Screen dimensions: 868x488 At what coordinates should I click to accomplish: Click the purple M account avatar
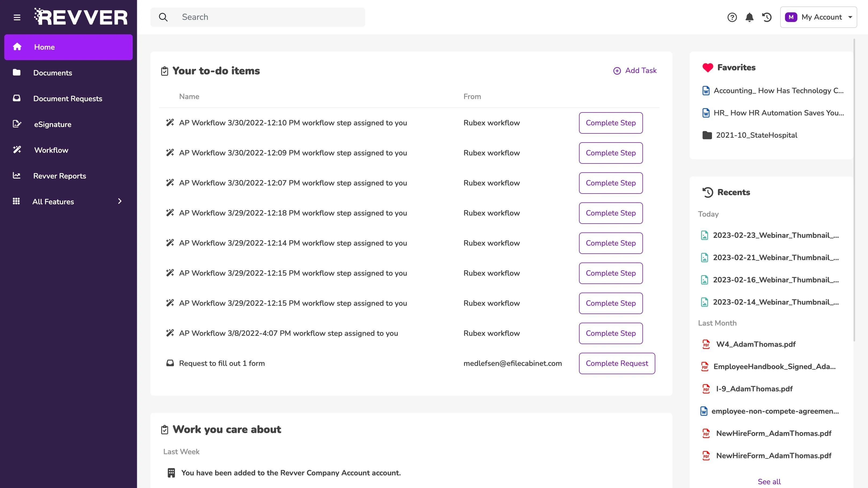[x=791, y=17]
